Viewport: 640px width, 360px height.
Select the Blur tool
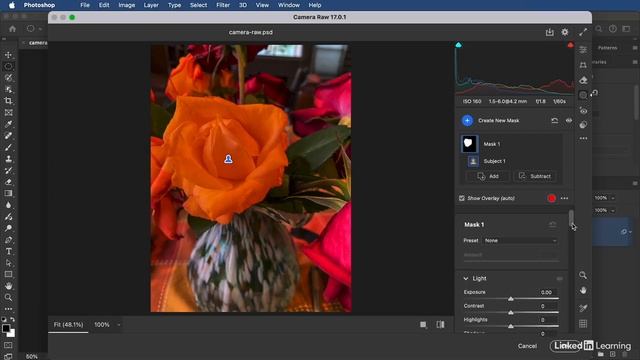click(x=8, y=205)
